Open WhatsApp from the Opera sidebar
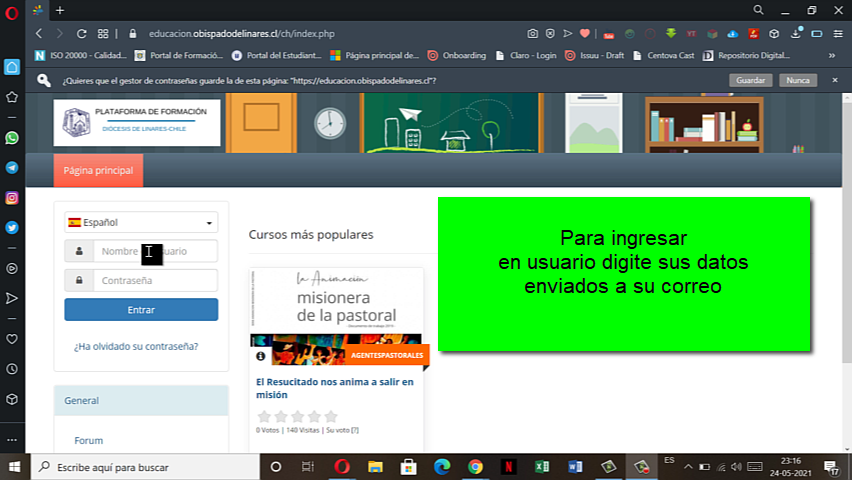The image size is (852, 480). pos(12,138)
